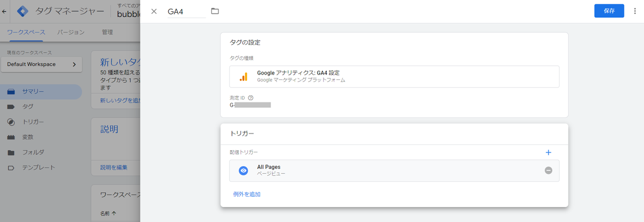Click the 新しいタグを追加 link
This screenshot has height=222, width=644.
[x=120, y=100]
